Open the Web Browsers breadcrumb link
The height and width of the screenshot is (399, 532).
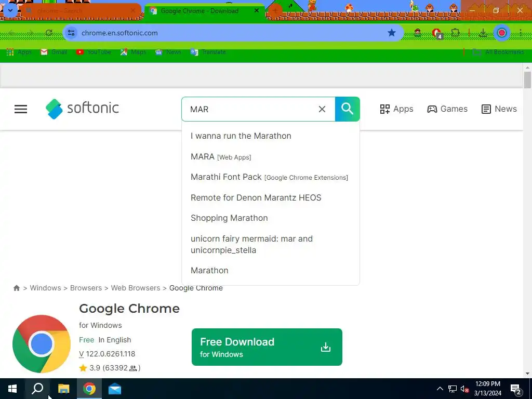(136, 288)
